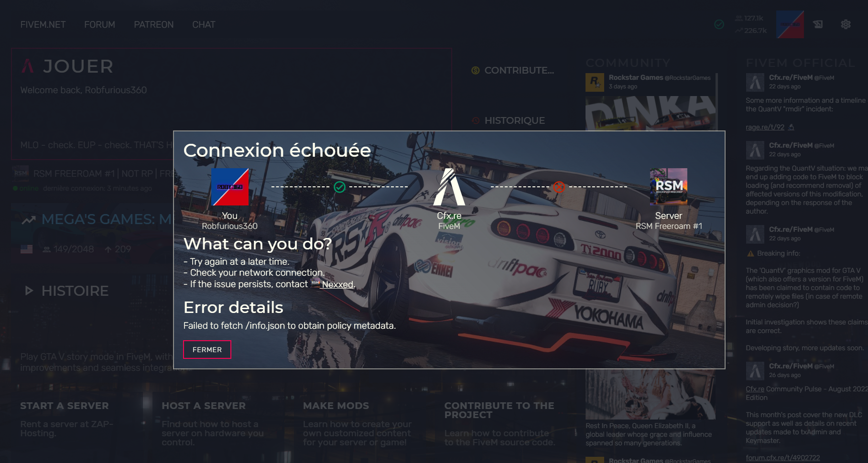Click the 'Robfurious360' label under You
The height and width of the screenshot is (463, 868).
pyautogui.click(x=230, y=226)
